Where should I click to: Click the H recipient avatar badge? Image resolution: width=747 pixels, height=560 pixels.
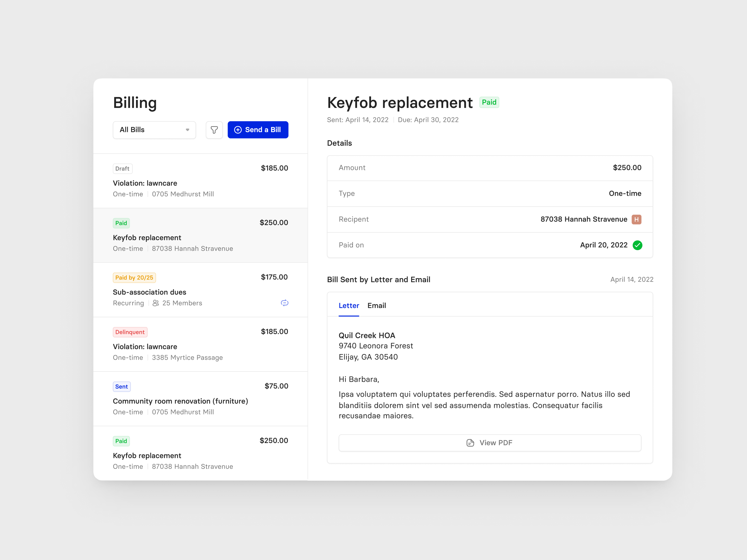(636, 219)
